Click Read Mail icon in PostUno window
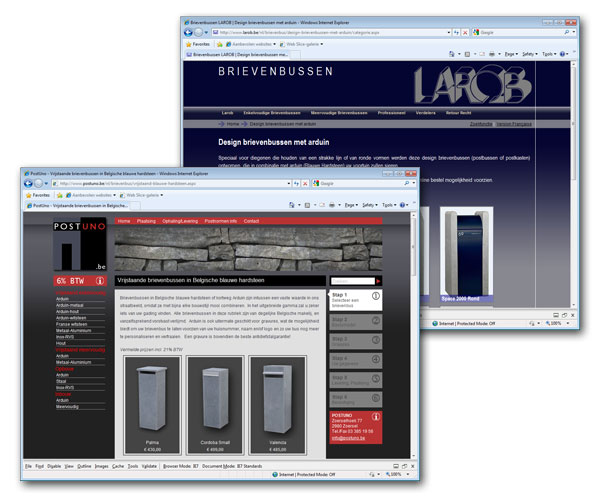Screen dimensions: 600x500 tap(322, 205)
